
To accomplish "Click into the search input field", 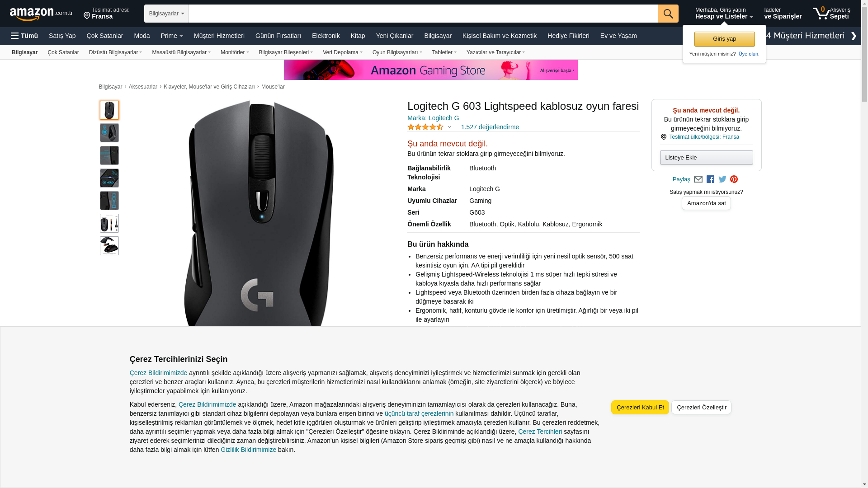I will pyautogui.click(x=423, y=14).
